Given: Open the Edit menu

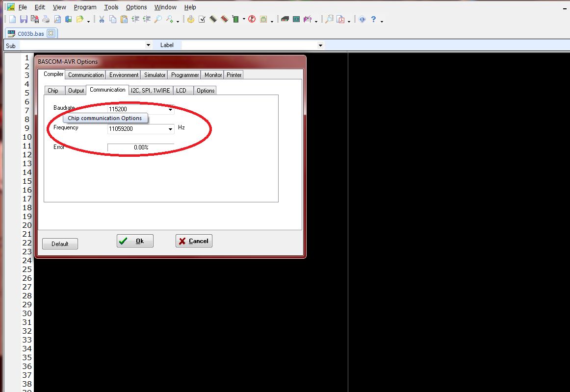Looking at the screenshot, I should pos(40,7).
